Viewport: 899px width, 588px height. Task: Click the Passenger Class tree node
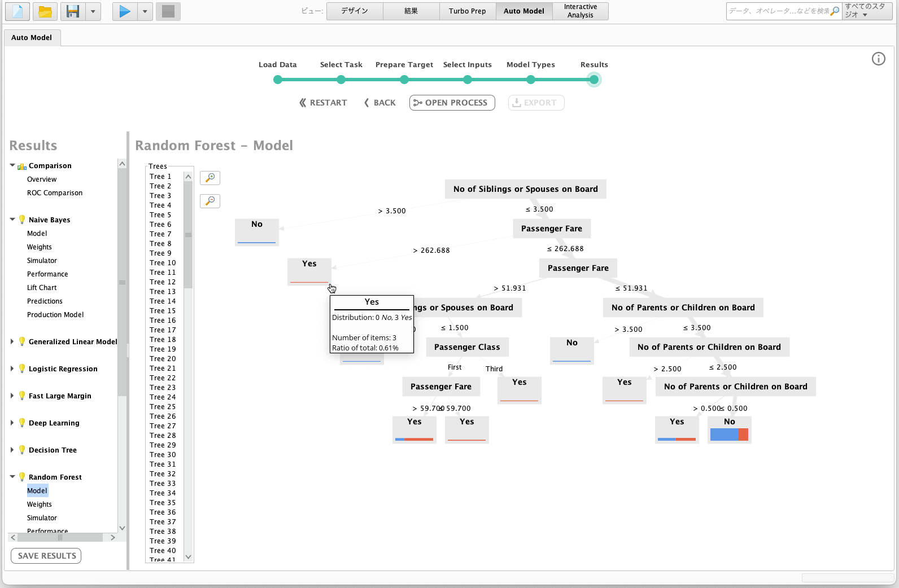(x=467, y=347)
